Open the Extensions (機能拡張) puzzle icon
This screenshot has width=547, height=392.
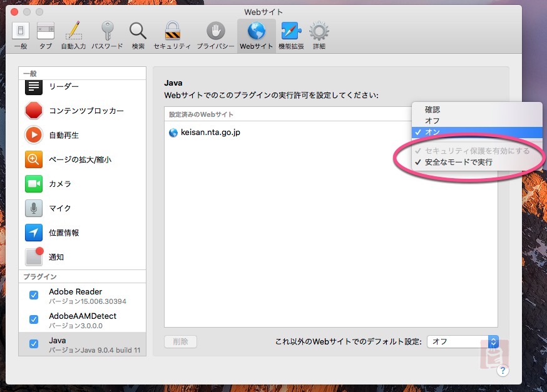[x=290, y=35]
